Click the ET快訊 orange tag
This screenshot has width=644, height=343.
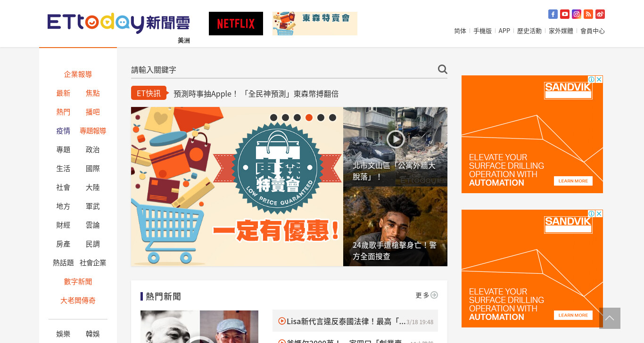(x=149, y=93)
